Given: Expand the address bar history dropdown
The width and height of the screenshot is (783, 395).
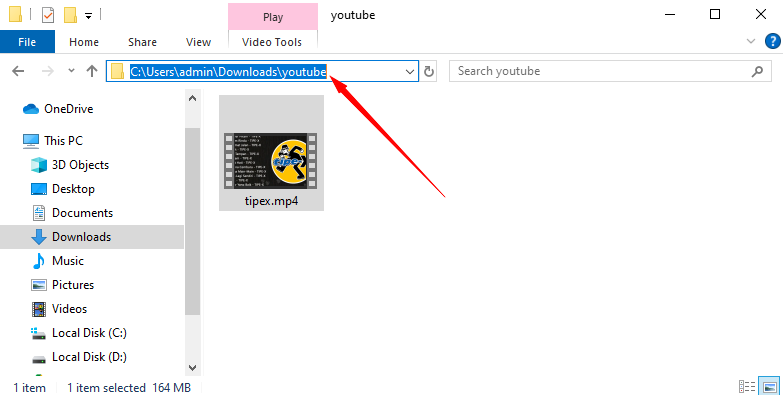Looking at the screenshot, I should (410, 71).
